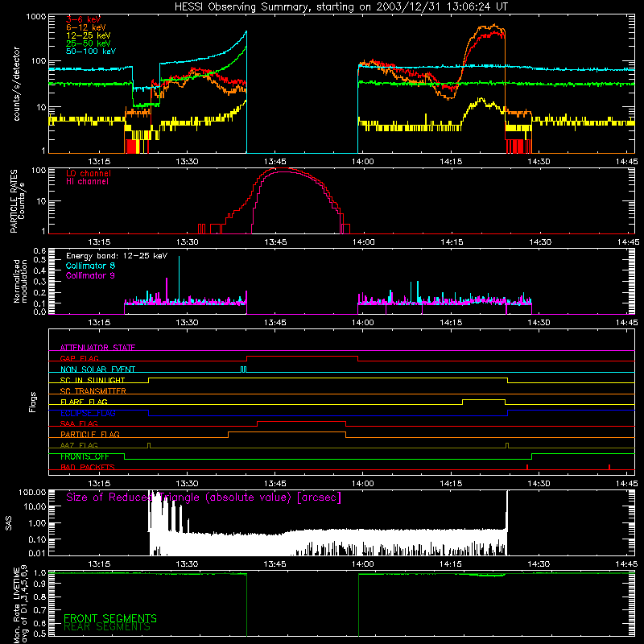Click the Energy band: 12-25 keV label
644x644 pixels.
(x=117, y=256)
